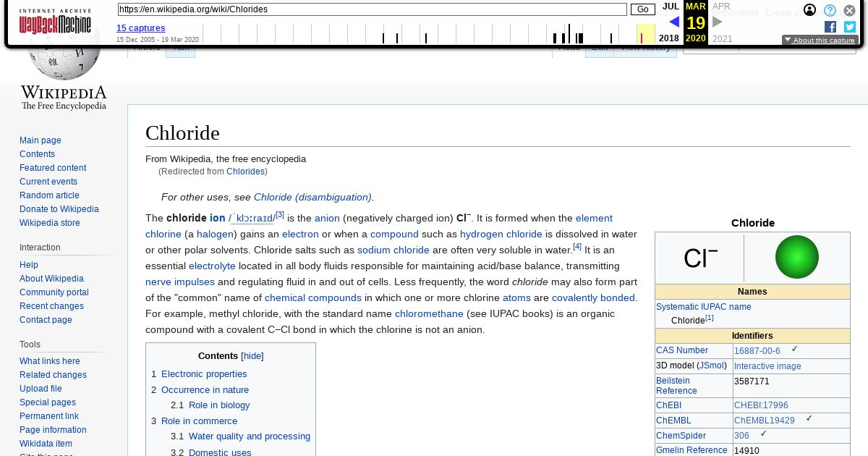Open Interactive image 3D model link
The width and height of the screenshot is (868, 456).
[767, 366]
